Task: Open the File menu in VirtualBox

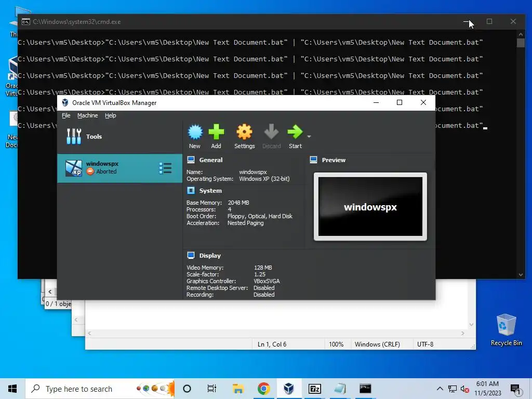Action: pos(66,115)
